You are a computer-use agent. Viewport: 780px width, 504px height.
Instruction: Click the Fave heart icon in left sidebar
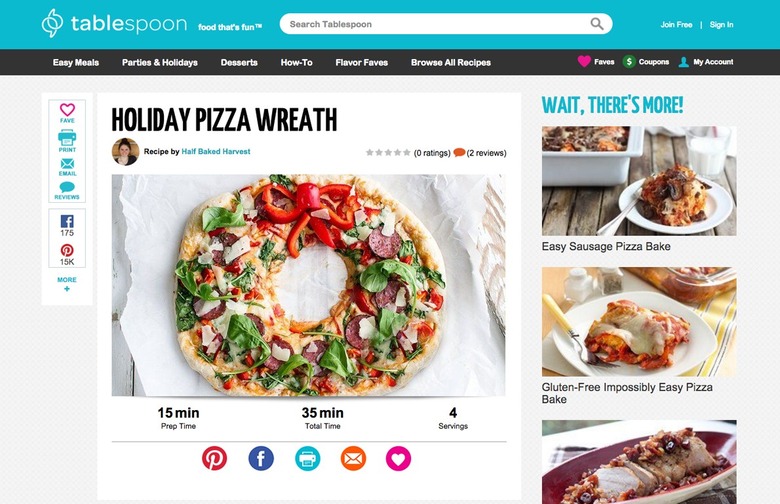pos(67,109)
